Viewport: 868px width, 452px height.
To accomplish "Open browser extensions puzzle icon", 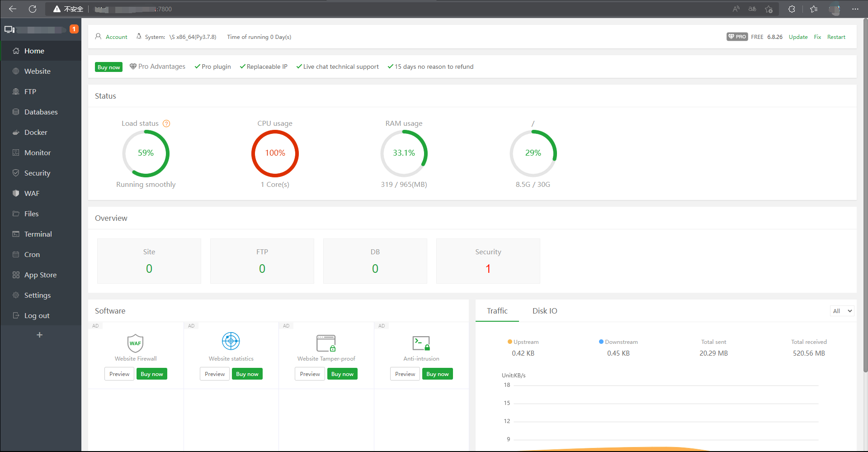I will 792,9.
